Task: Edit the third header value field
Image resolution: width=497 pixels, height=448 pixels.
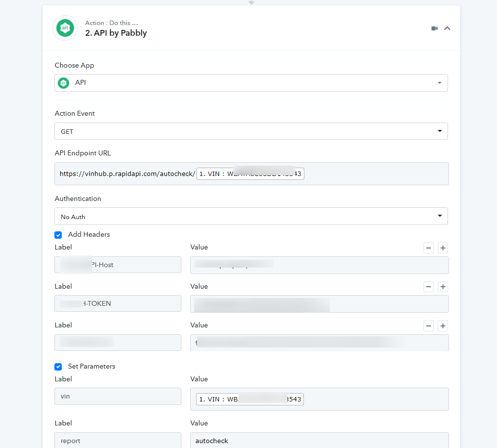Action: click(x=319, y=343)
